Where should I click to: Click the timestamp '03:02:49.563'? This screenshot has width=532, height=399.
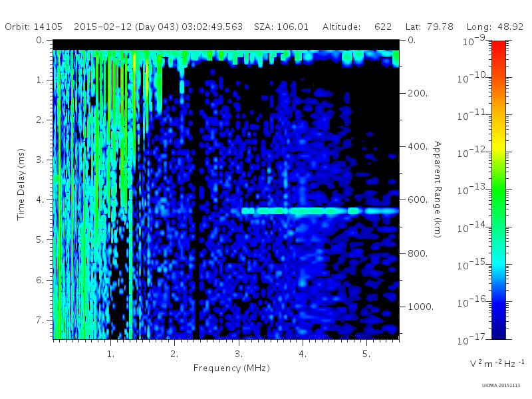click(x=212, y=27)
